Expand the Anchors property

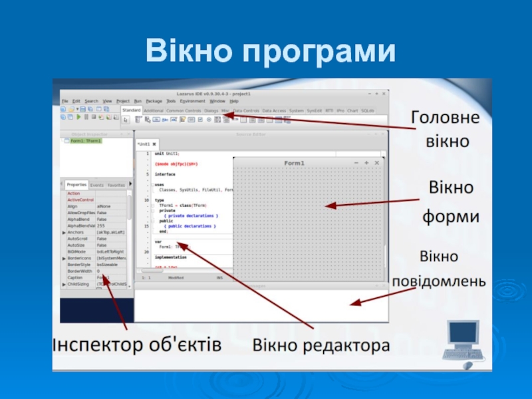pos(64,233)
